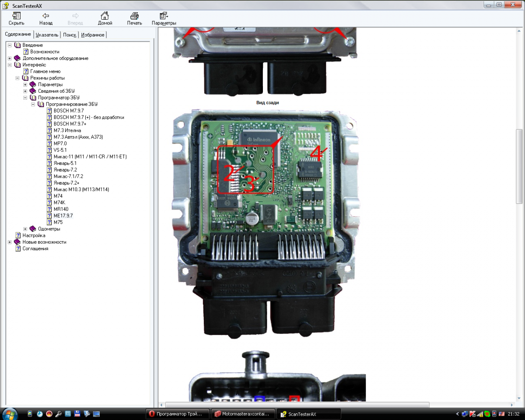Click the question-mark page icon beside Настройка
The width and height of the screenshot is (525, 420).
18,235
